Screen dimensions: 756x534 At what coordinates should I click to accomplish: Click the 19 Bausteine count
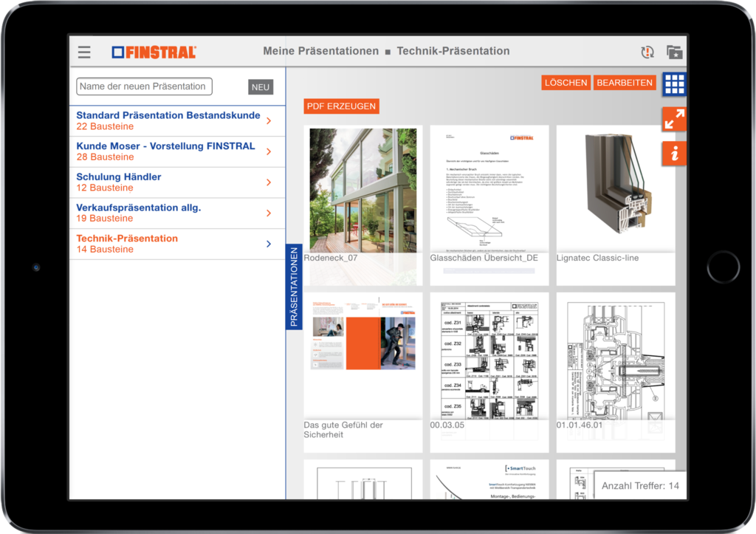click(x=105, y=219)
